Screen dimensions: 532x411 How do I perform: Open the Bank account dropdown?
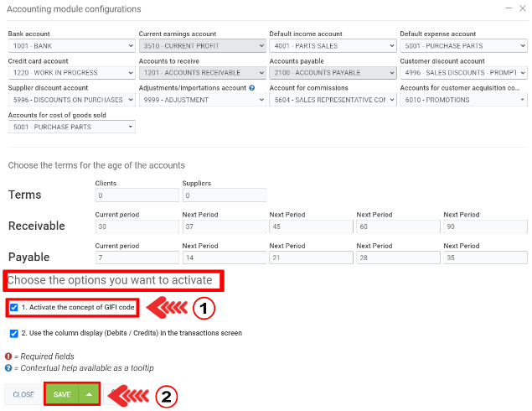(x=71, y=46)
